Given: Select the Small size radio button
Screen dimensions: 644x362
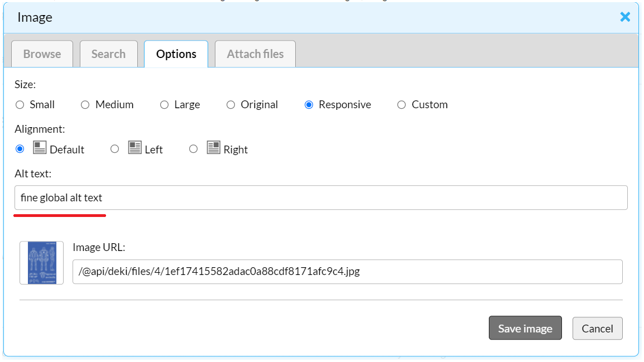Looking at the screenshot, I should point(20,105).
